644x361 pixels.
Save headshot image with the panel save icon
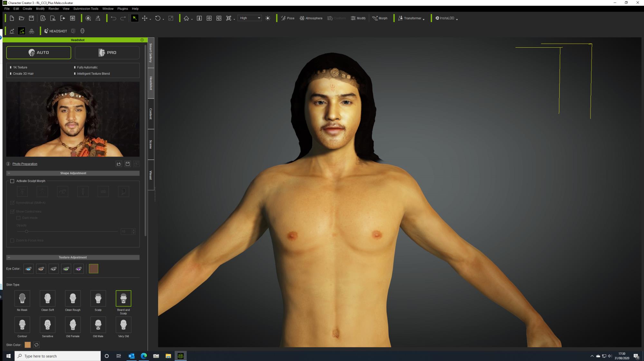[x=128, y=164]
